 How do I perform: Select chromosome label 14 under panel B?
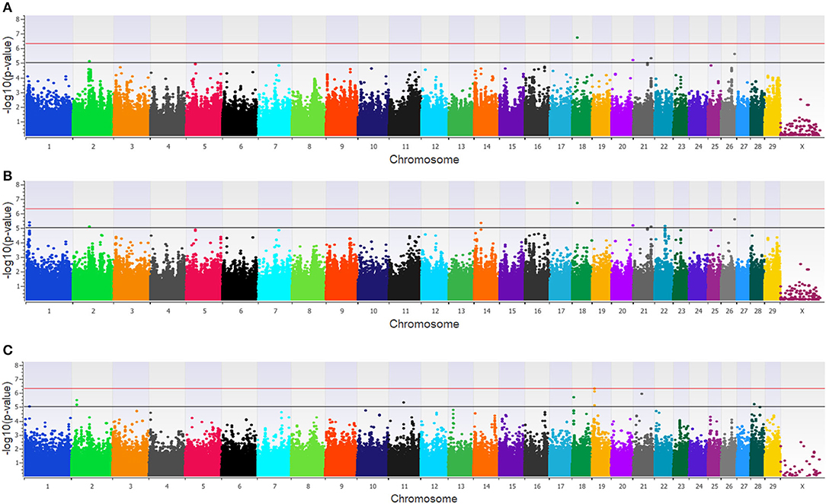487,311
